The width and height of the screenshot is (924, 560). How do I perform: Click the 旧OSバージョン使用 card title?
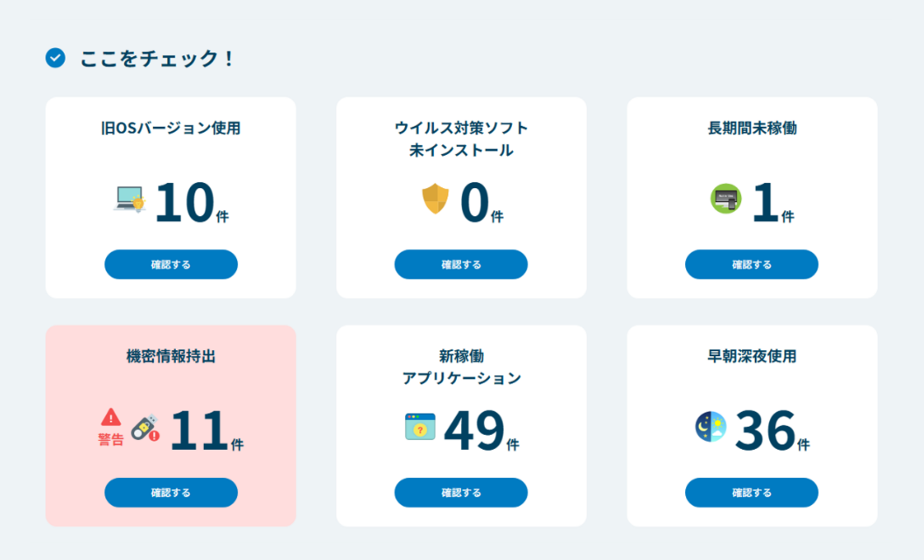click(x=170, y=127)
